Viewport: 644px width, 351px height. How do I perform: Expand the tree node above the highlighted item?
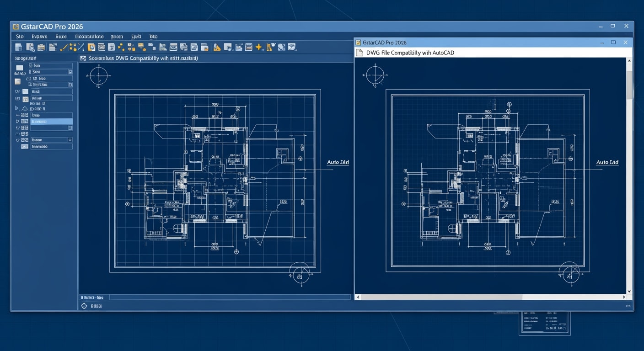pyautogui.click(x=18, y=115)
